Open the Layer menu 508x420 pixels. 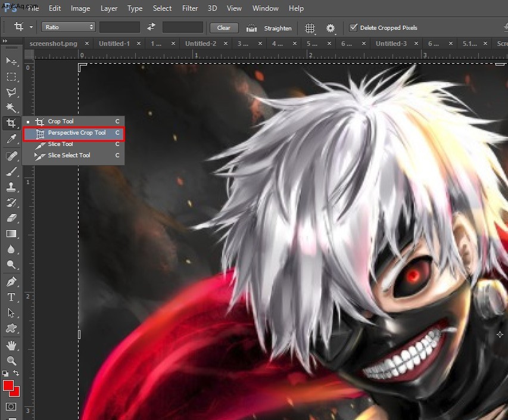point(109,8)
